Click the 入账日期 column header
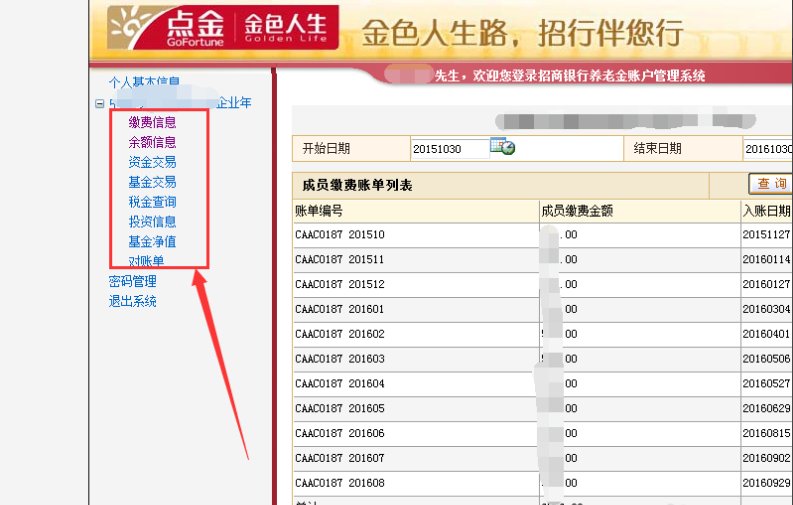The width and height of the screenshot is (793, 505). 767,211
